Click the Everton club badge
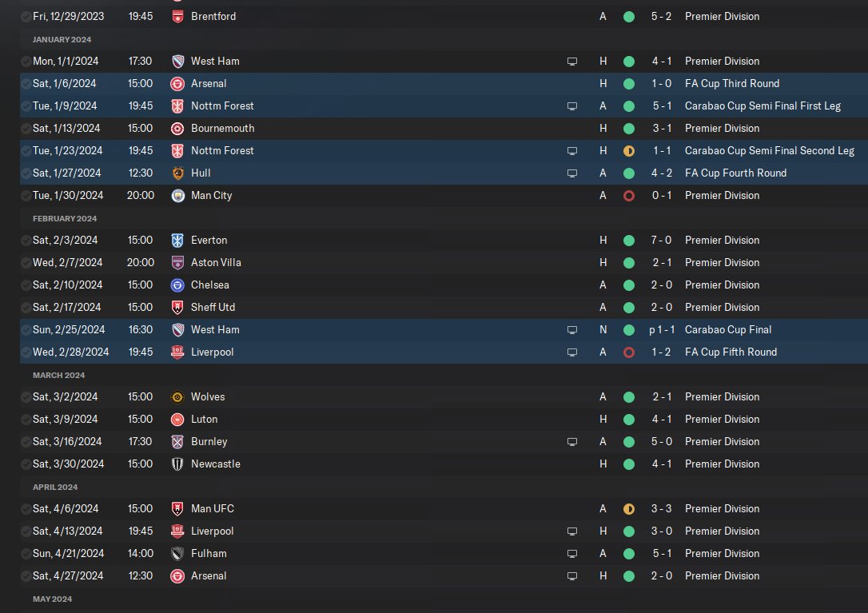The image size is (868, 613). click(177, 241)
